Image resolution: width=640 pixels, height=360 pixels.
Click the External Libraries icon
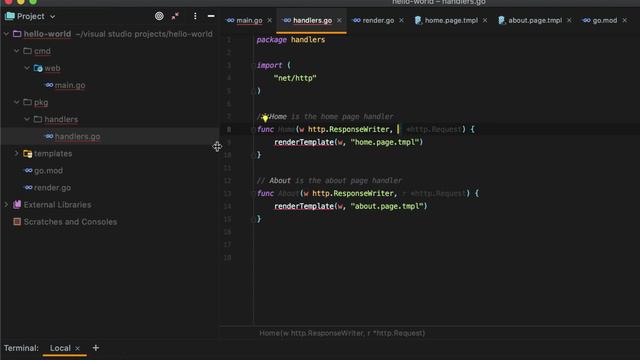(17, 204)
